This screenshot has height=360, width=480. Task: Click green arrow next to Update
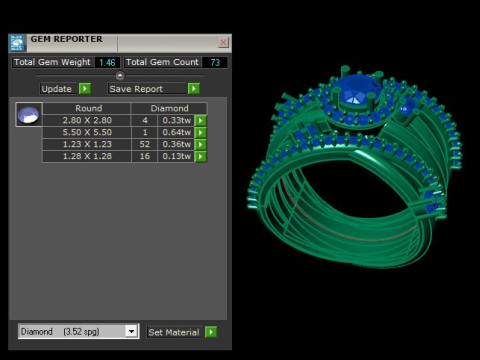tap(85, 89)
